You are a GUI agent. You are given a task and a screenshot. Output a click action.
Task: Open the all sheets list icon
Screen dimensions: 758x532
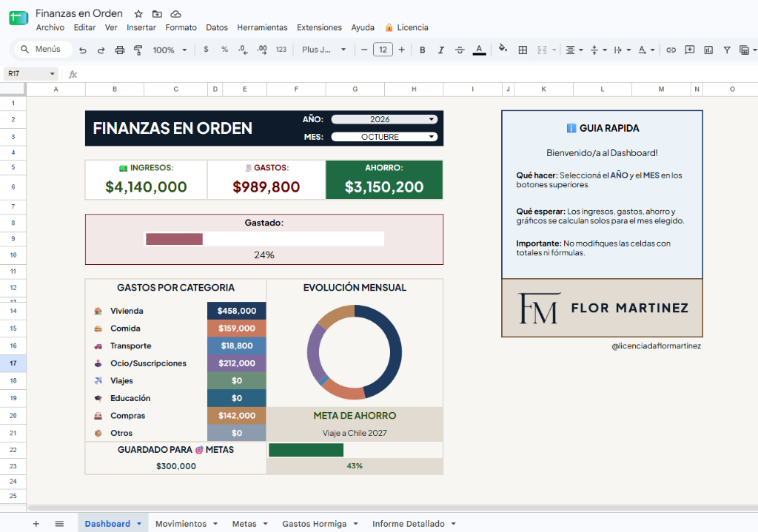pyautogui.click(x=59, y=524)
